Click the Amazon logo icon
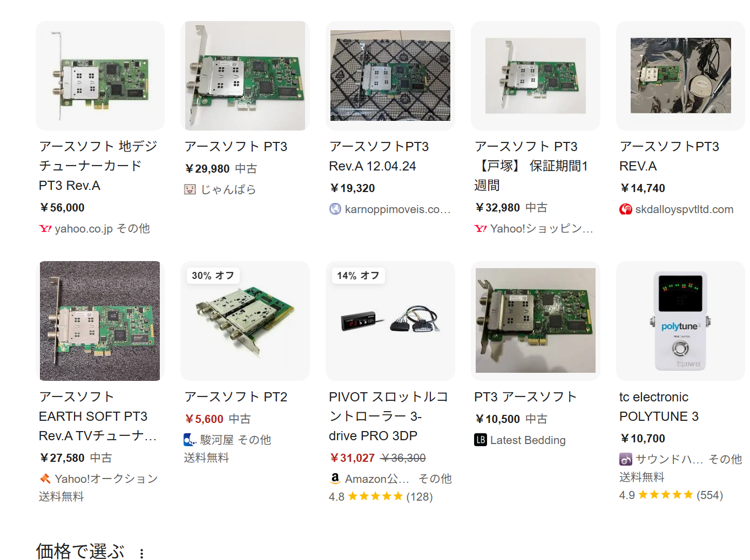Screen dimensions: 750x560 pyautogui.click(x=335, y=478)
